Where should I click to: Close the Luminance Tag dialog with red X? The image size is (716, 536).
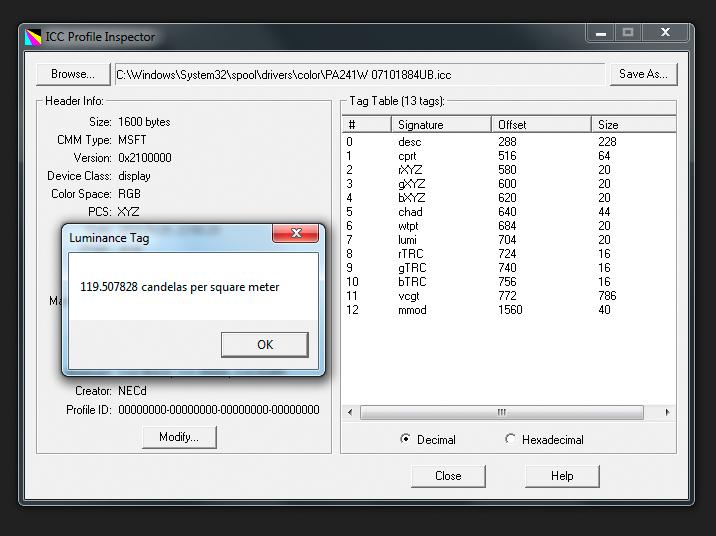[x=295, y=233]
